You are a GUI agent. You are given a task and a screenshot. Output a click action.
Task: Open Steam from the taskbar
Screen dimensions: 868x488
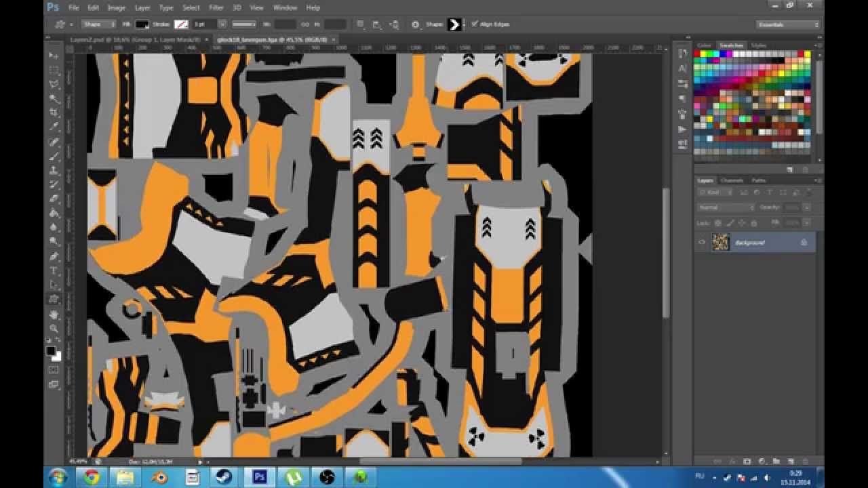224,476
